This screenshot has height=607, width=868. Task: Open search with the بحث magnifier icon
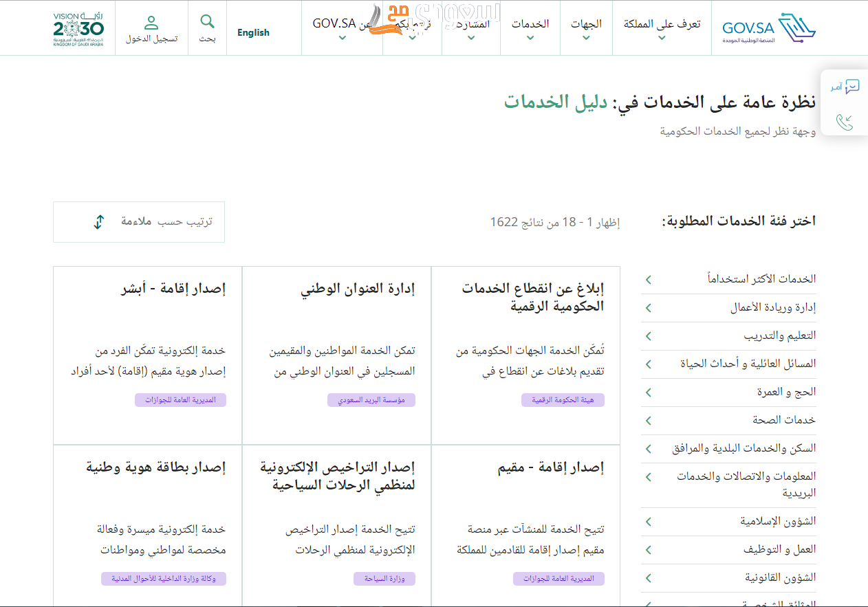click(x=207, y=21)
